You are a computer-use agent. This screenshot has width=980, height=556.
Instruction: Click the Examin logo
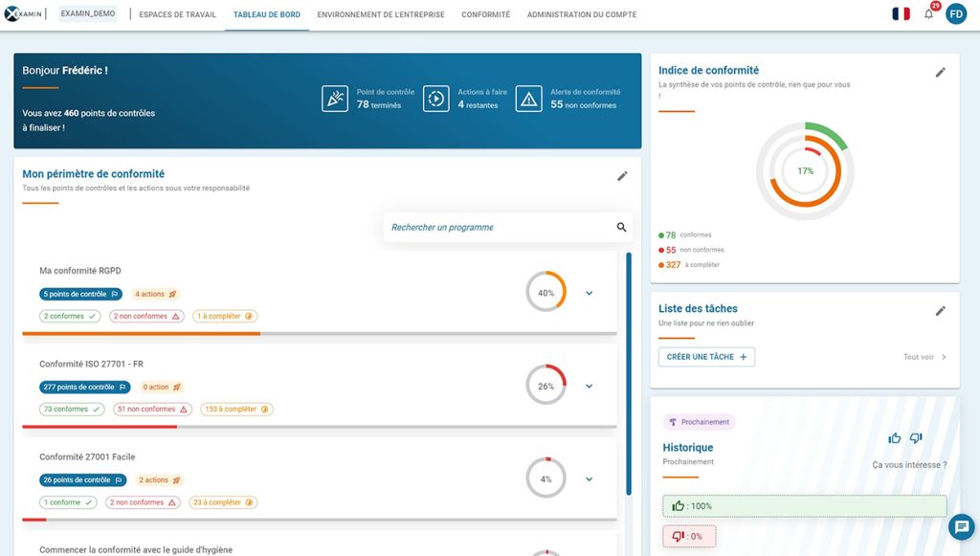[25, 13]
